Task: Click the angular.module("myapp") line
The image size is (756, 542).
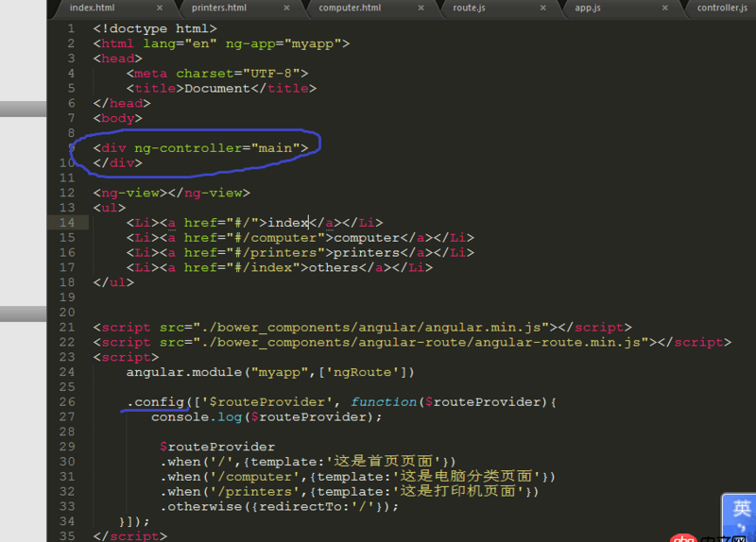Action: pyautogui.click(x=270, y=372)
